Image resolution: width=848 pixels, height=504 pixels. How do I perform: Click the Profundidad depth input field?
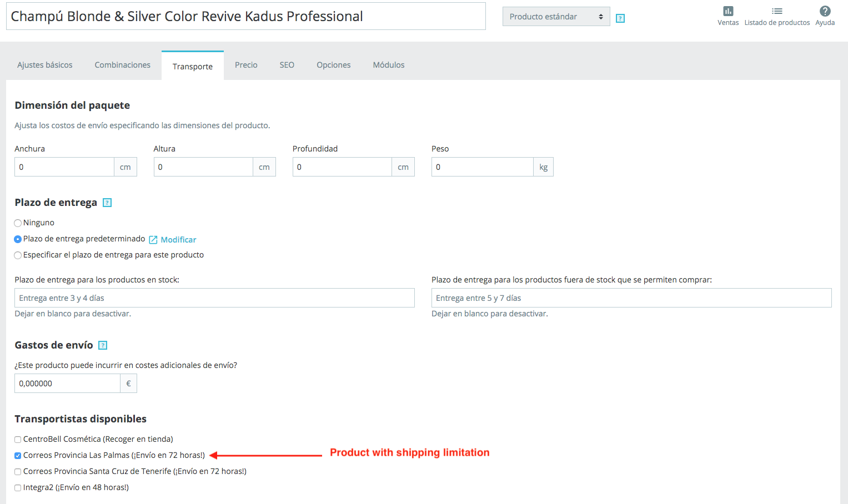(342, 167)
